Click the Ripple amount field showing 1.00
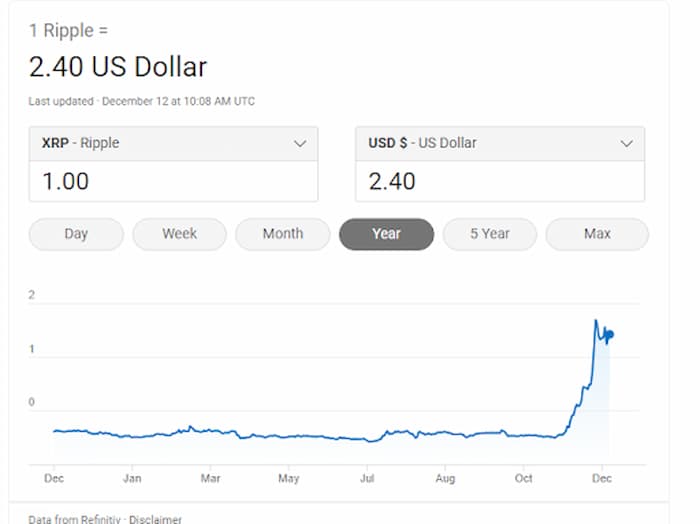Screen dimensions: 700x524 174,181
